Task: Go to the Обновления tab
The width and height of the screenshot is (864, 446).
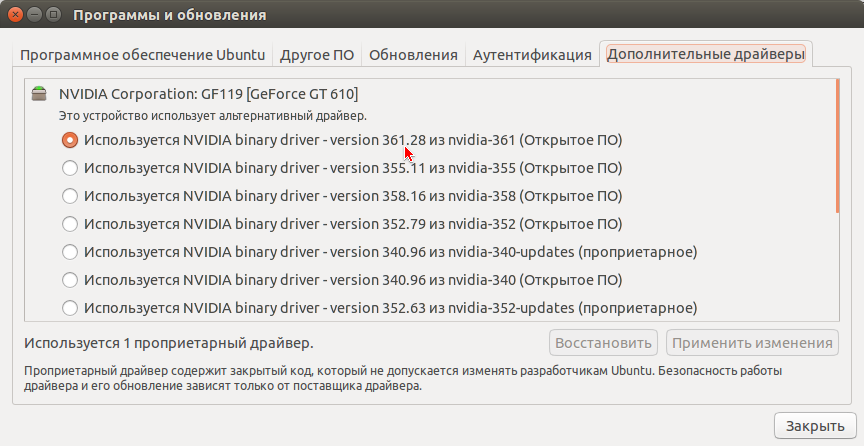Action: (x=413, y=55)
